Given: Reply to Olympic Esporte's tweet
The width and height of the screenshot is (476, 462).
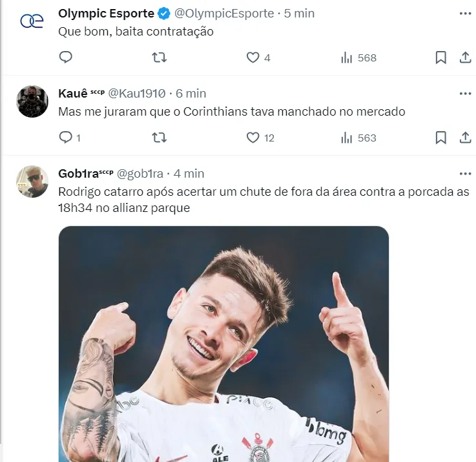Looking at the screenshot, I should (65, 58).
